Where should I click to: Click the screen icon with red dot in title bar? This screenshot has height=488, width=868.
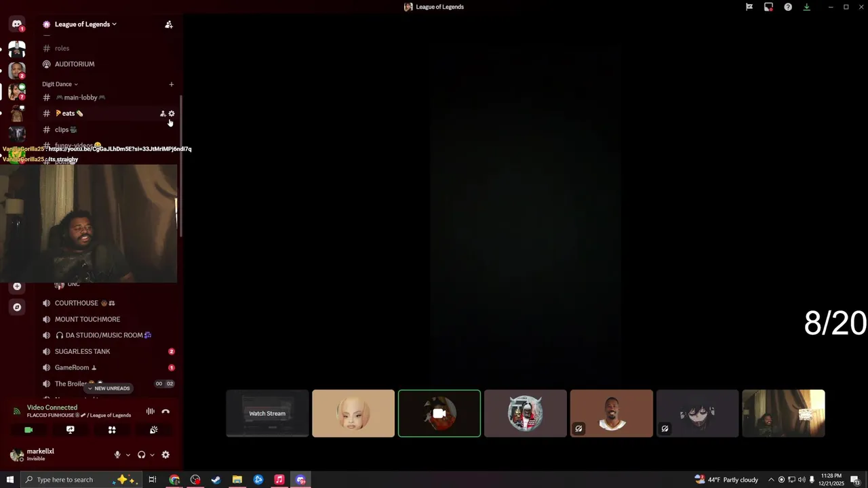click(x=768, y=7)
